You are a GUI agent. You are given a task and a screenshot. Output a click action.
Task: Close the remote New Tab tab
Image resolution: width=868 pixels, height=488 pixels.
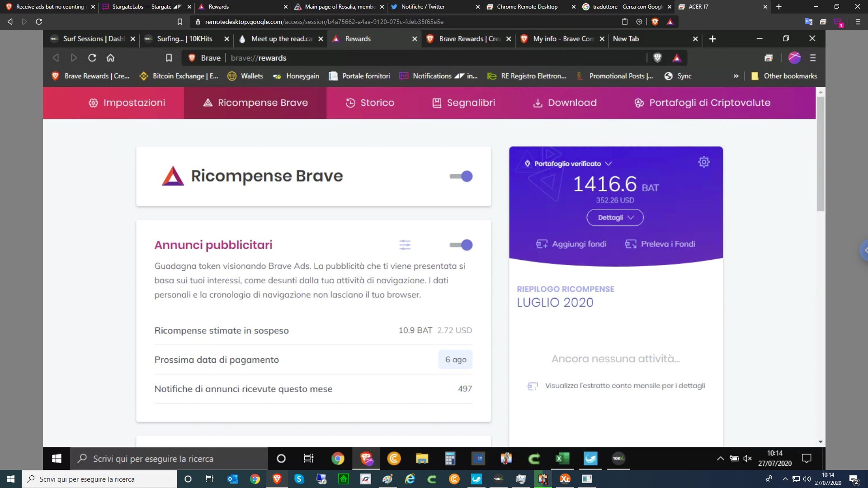(695, 39)
